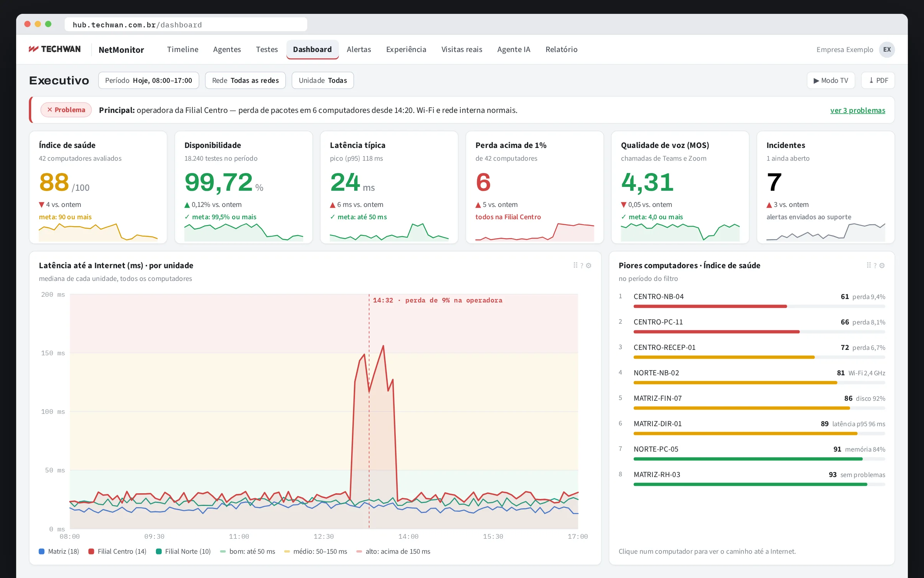Switch to the Timeline tab
This screenshot has height=578, width=924.
[x=182, y=49]
